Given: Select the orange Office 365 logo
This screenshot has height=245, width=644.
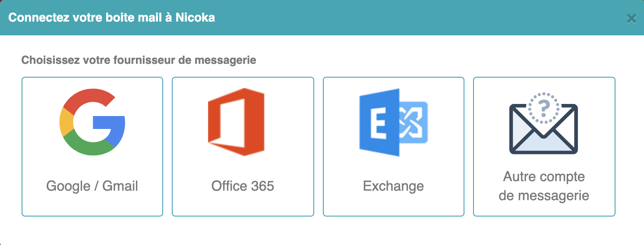Looking at the screenshot, I should pyautogui.click(x=236, y=122).
